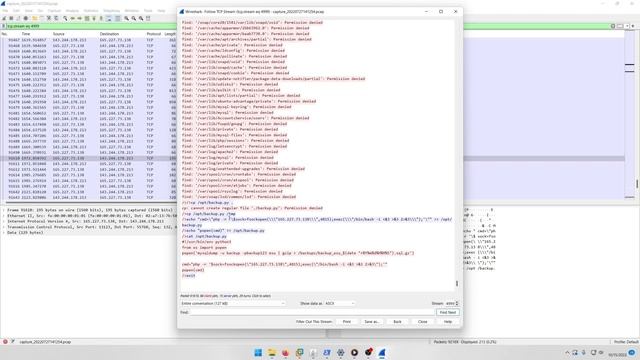Reset text to normal size
The image size is (640, 360).
141,18
